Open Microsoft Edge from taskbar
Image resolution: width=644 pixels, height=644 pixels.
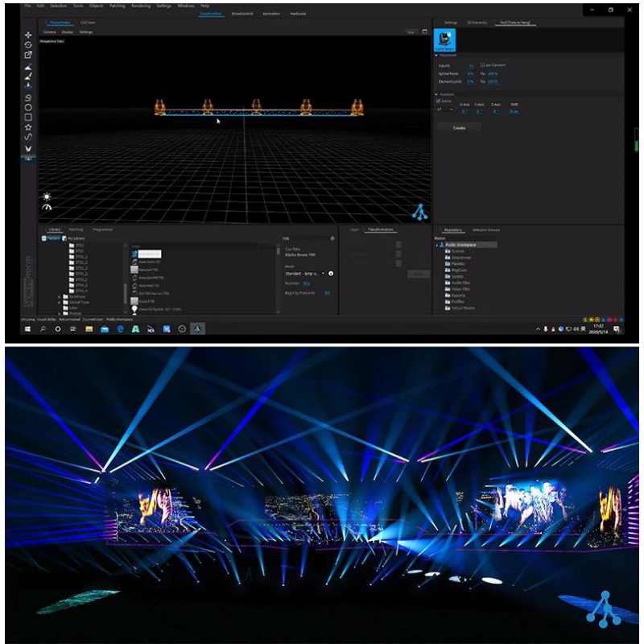120,329
